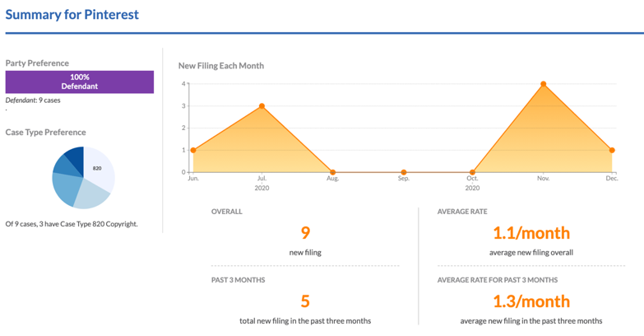Screen dimensions: 644x336
Task: Click the overall count '9'
Action: tap(305, 233)
